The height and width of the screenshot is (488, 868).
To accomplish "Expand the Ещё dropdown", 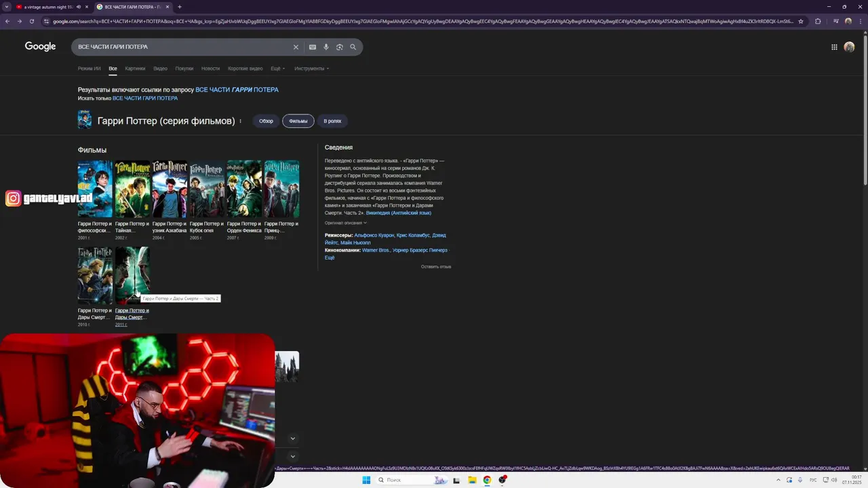I will click(x=277, y=68).
